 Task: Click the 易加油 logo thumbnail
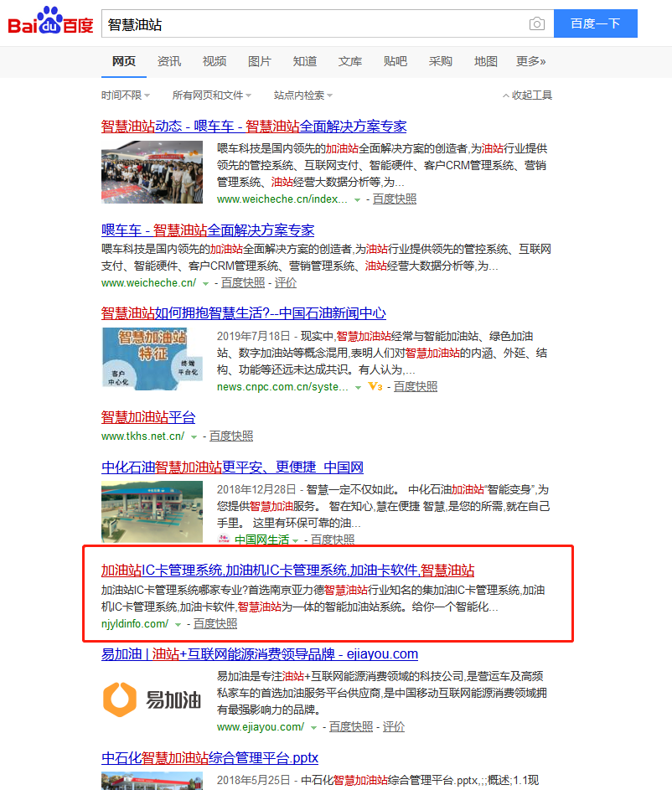tap(152, 700)
